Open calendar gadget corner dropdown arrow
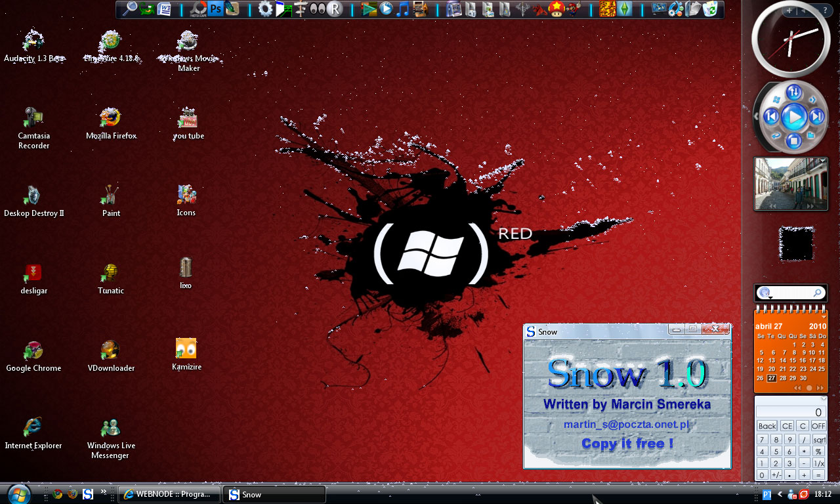This screenshot has width=840, height=504. click(824, 316)
